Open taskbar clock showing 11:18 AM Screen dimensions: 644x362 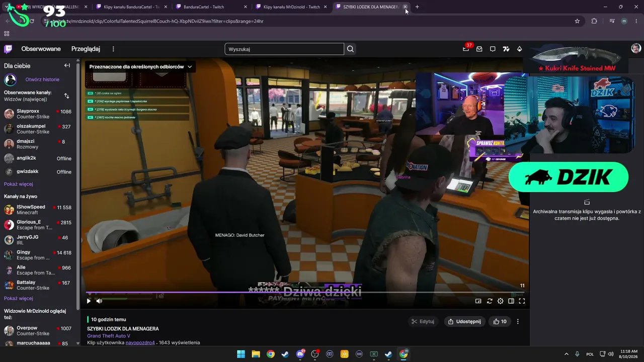coord(629,354)
